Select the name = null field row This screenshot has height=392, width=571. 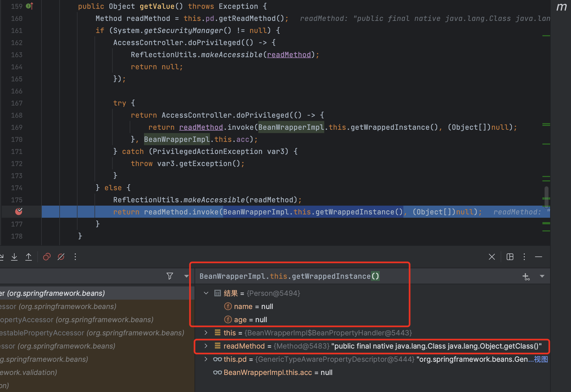[x=372, y=306]
